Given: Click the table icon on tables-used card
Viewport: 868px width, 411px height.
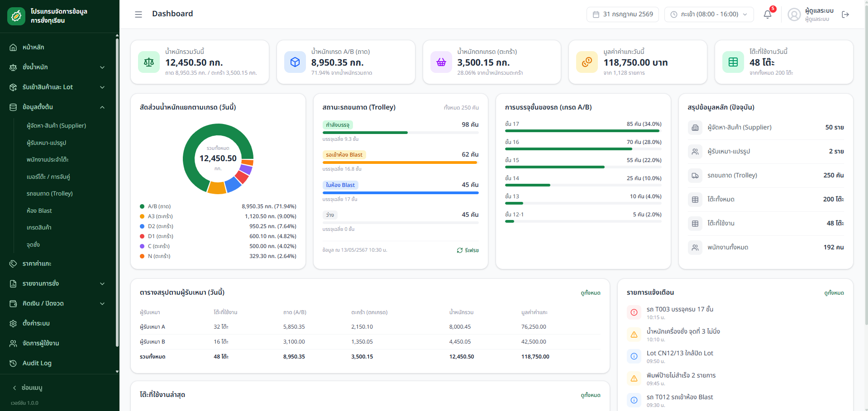Looking at the screenshot, I should (733, 62).
